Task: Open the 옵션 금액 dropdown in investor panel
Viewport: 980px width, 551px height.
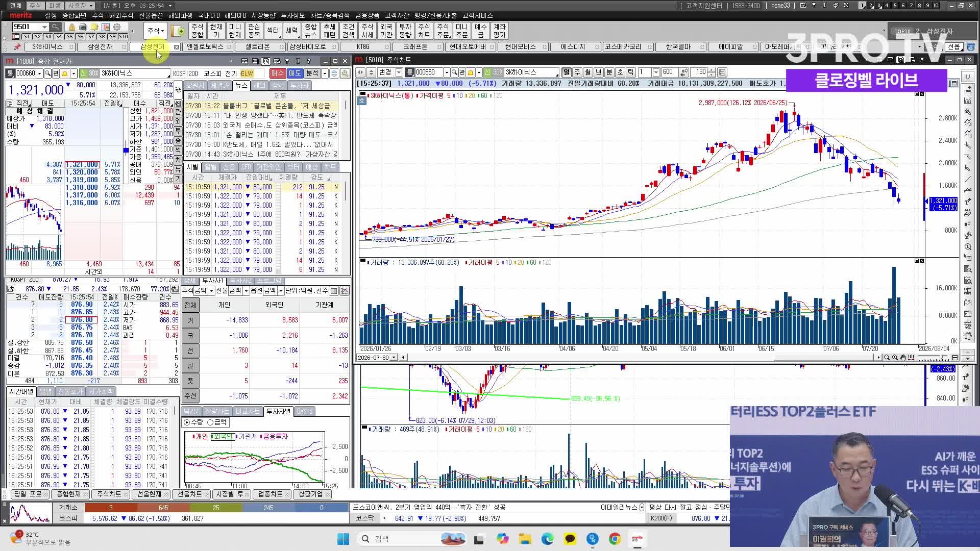Action: point(280,291)
